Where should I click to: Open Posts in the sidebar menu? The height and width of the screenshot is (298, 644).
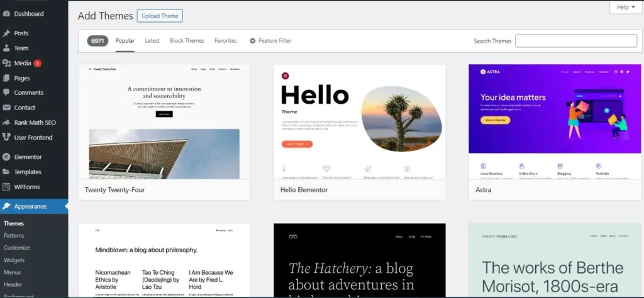click(21, 33)
